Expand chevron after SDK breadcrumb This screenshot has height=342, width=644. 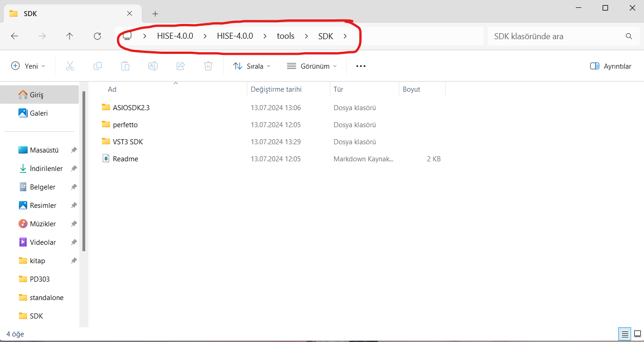(345, 36)
